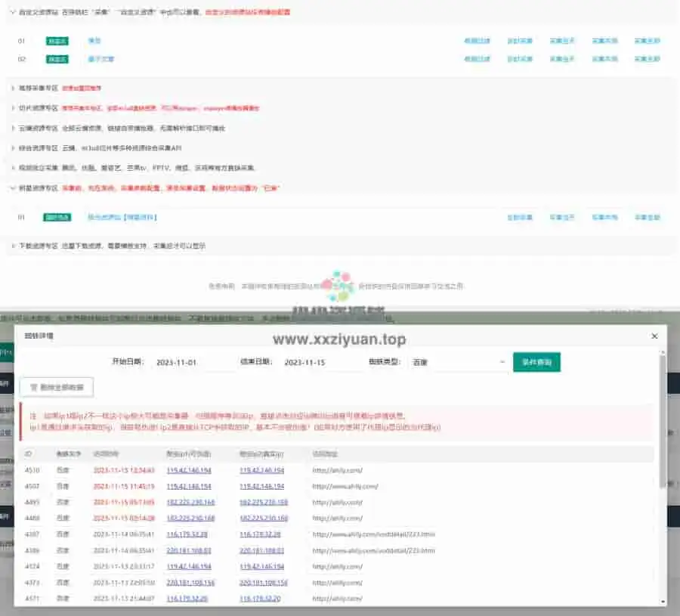Click IP 220.181.108.83 in record 4386

(x=190, y=550)
